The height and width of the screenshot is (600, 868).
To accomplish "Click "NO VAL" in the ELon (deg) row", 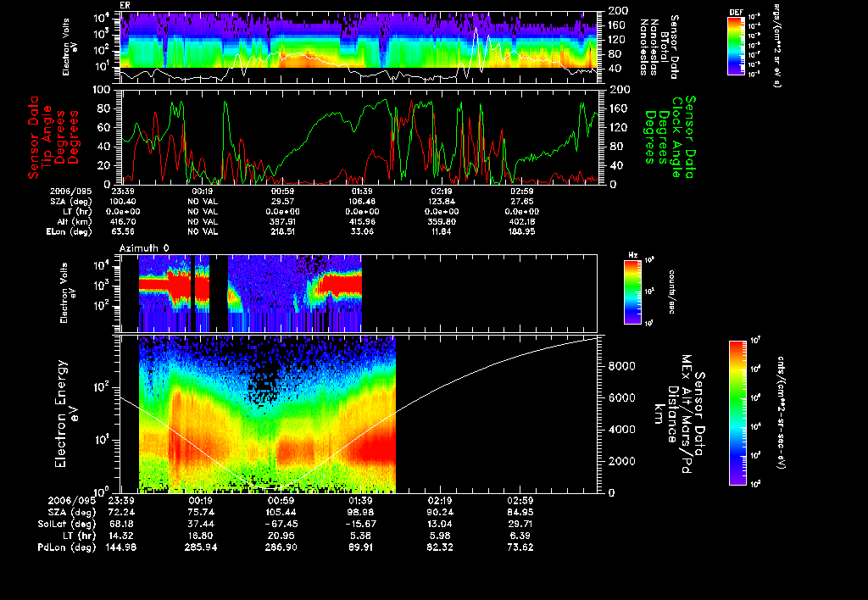I will pyautogui.click(x=203, y=232).
